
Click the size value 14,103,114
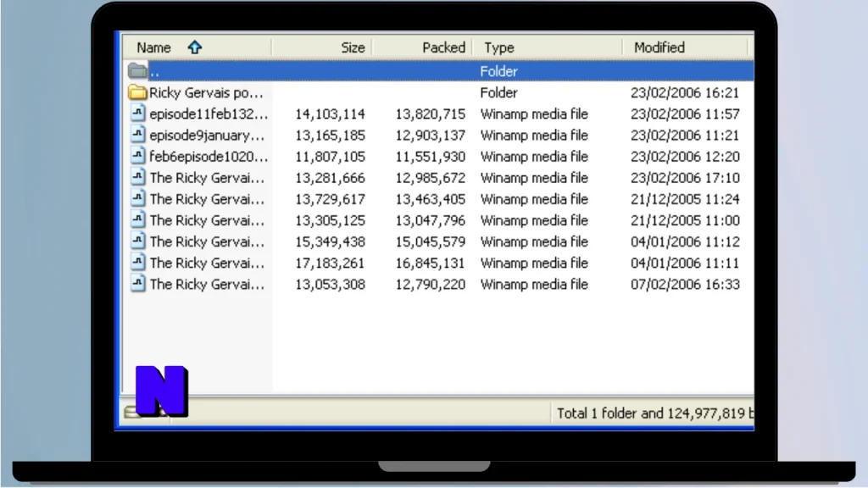tap(330, 114)
